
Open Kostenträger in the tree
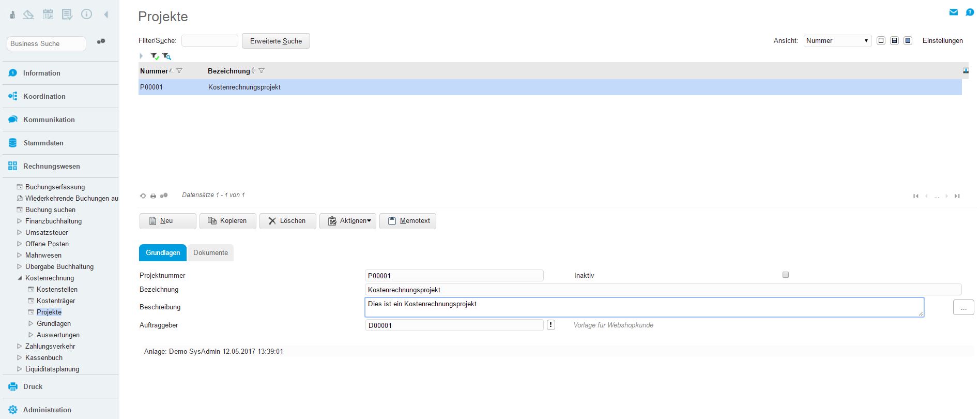[56, 301]
